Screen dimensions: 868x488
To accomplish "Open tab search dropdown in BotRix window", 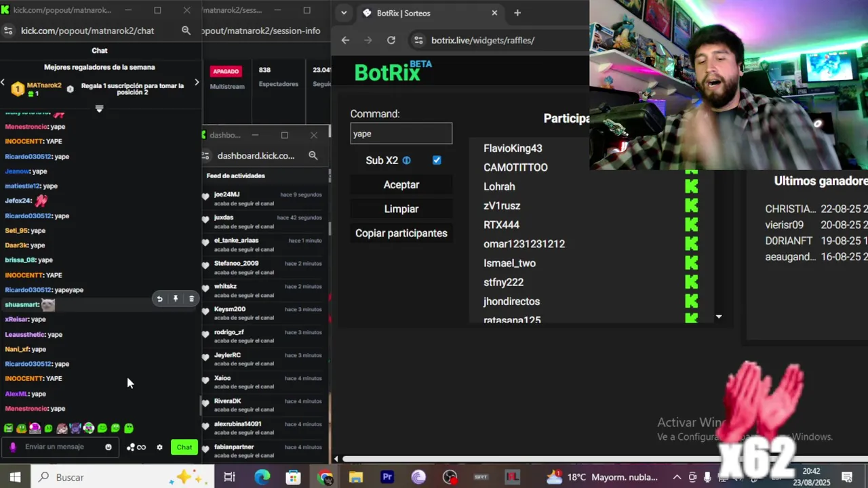I will point(344,13).
